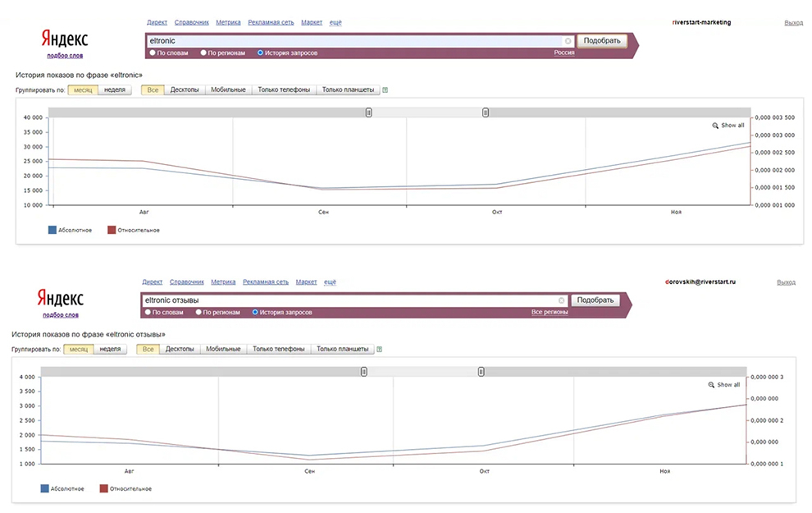Switch to 'Десктопы' tab in bottom panel

coord(180,350)
